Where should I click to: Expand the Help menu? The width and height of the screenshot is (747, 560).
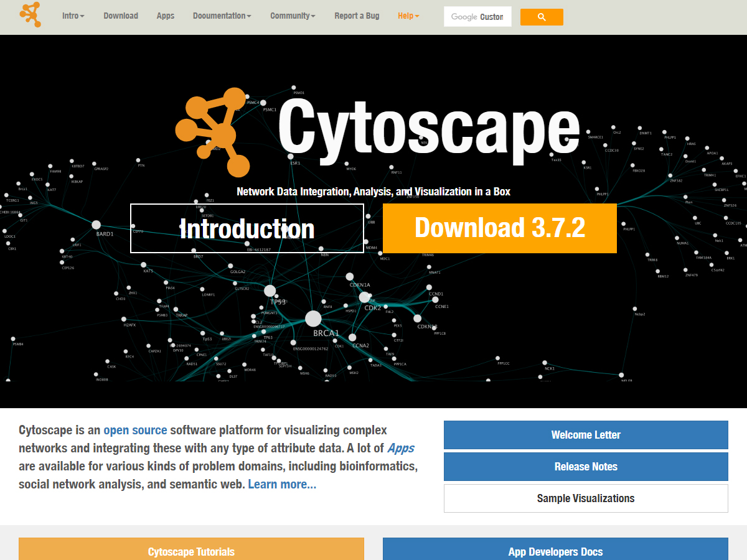(x=408, y=16)
